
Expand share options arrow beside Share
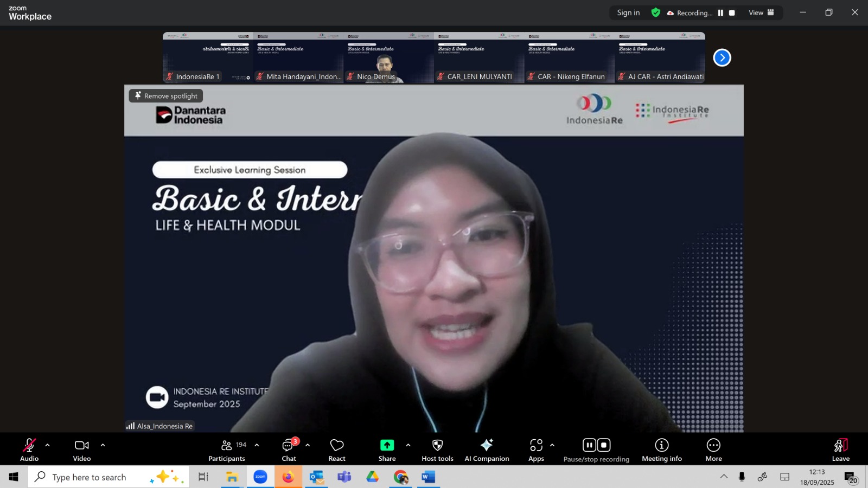pos(408,445)
